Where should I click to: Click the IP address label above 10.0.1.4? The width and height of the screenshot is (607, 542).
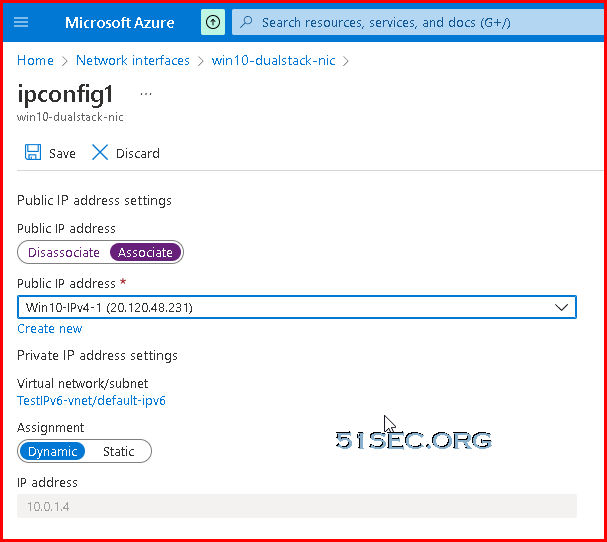point(47,482)
